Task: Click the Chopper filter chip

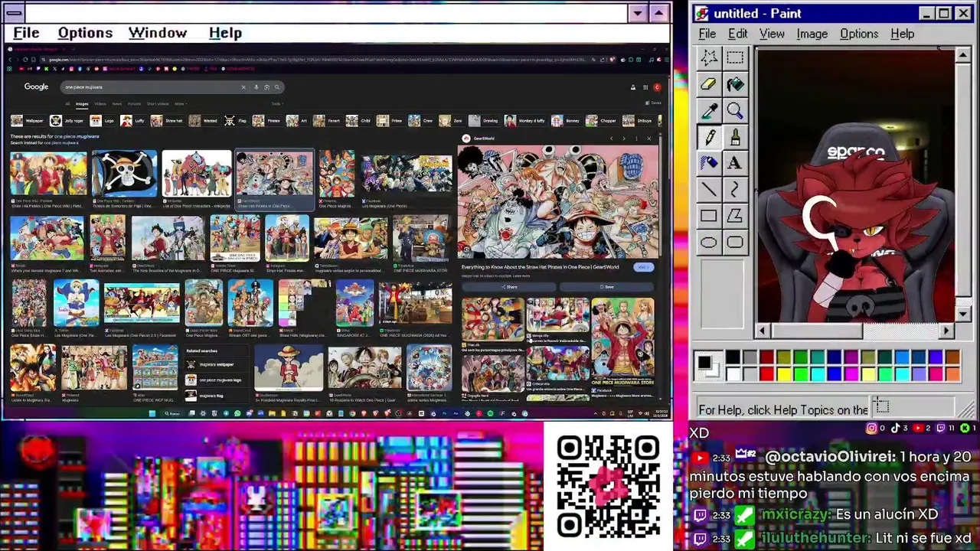Action: coord(603,120)
